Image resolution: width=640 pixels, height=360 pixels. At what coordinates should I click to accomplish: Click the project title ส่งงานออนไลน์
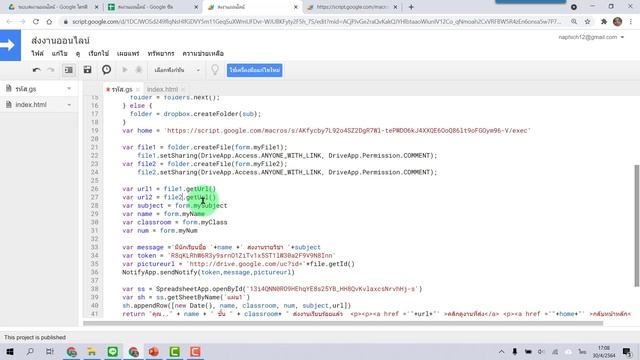pos(60,40)
